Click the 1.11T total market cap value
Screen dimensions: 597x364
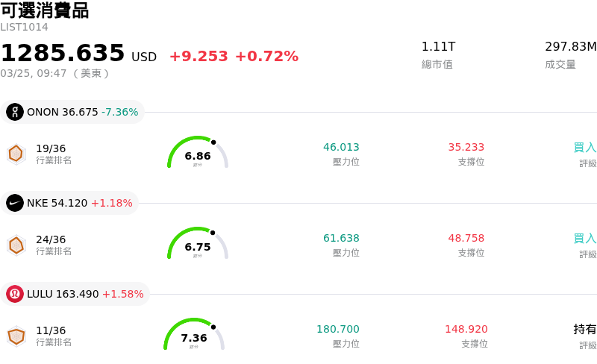(438, 47)
